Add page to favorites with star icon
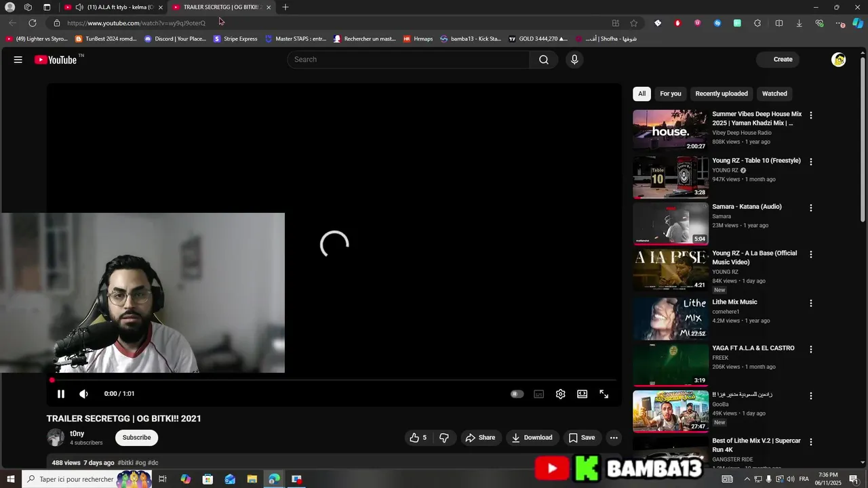 coord(633,23)
